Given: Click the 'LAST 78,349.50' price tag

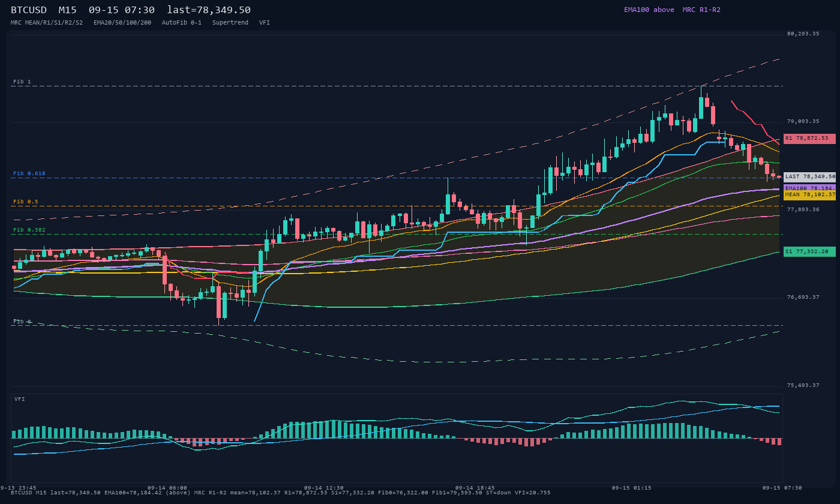Looking at the screenshot, I should (x=809, y=176).
